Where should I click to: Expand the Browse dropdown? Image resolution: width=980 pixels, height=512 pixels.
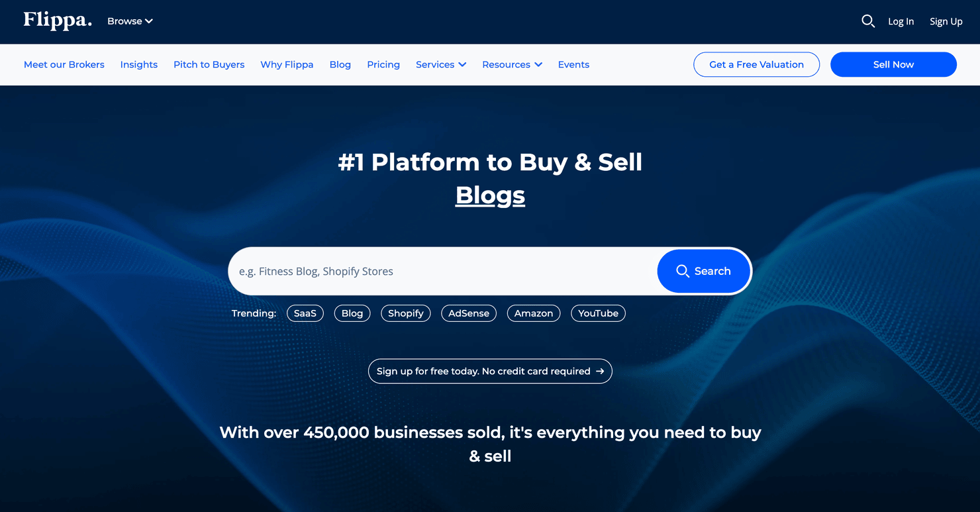[x=130, y=21]
